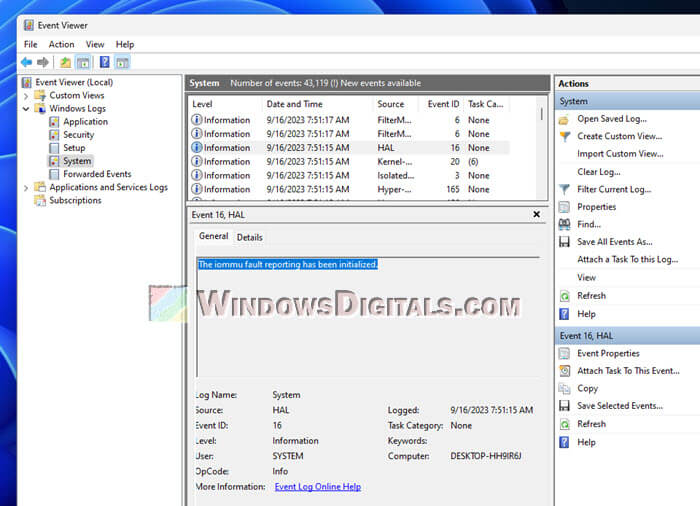700x506 pixels.
Task: Click the Up one level toolbar icon
Action: click(66, 62)
